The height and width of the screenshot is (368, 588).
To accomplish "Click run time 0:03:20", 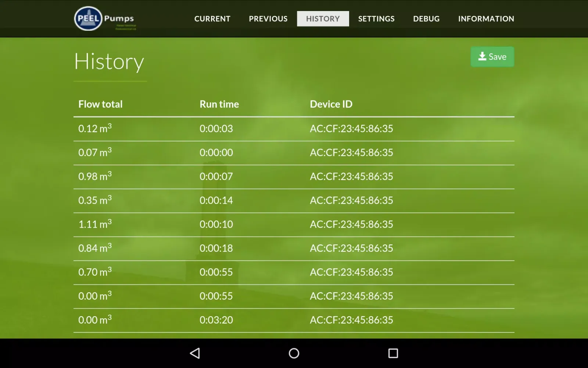I will click(x=216, y=320).
